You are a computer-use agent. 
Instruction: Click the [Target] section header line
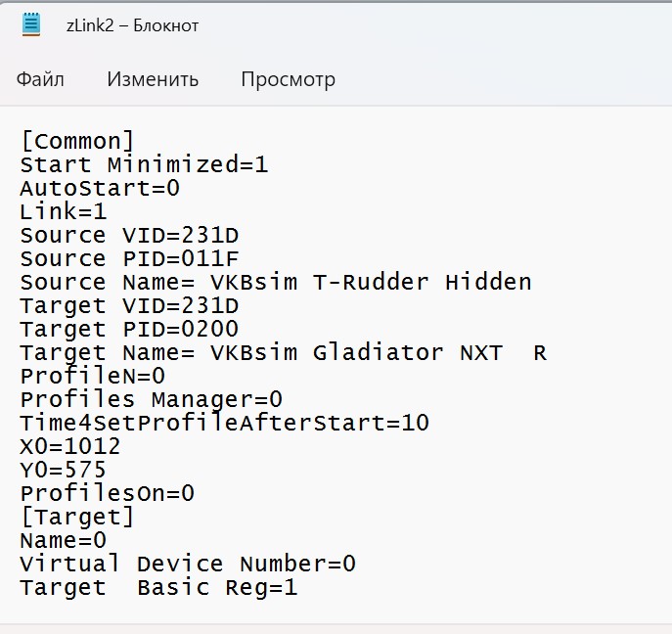point(77,517)
